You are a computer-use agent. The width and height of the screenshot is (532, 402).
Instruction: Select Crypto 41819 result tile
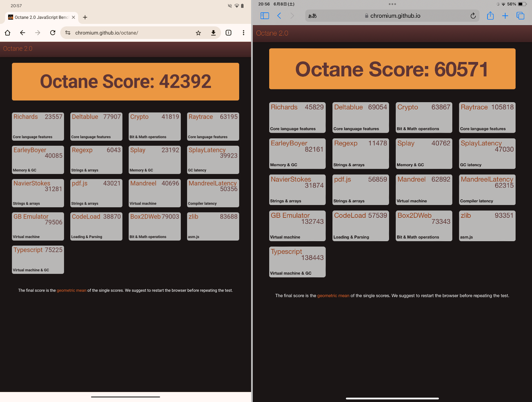click(x=155, y=126)
